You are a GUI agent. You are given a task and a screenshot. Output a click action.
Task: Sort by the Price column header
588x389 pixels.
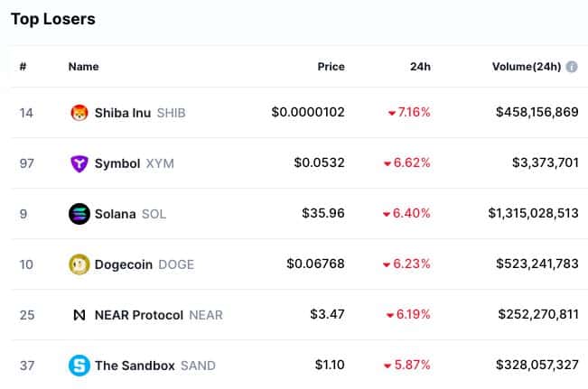tap(331, 67)
